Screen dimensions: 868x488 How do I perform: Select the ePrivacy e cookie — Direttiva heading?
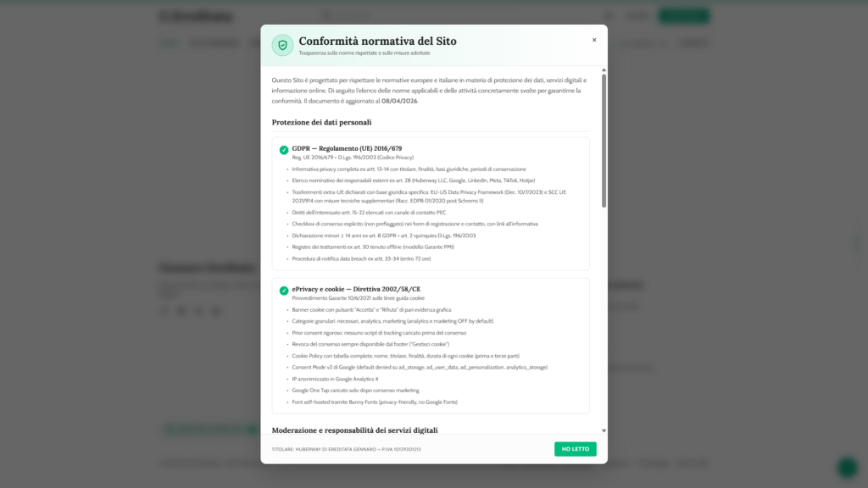coord(356,289)
